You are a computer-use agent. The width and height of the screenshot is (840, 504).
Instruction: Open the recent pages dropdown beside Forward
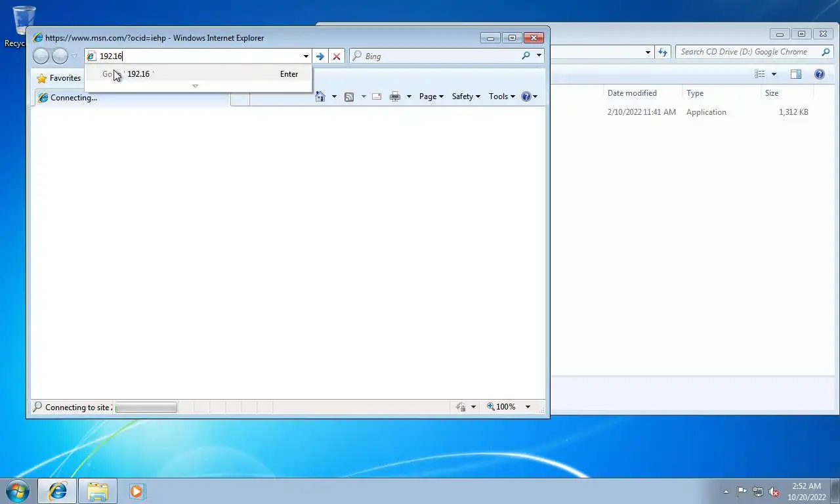(74, 56)
